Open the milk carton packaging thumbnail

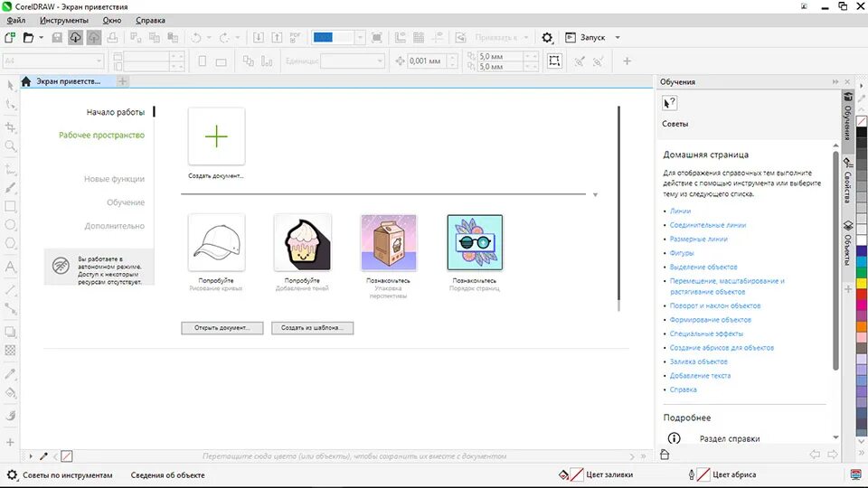(x=389, y=242)
